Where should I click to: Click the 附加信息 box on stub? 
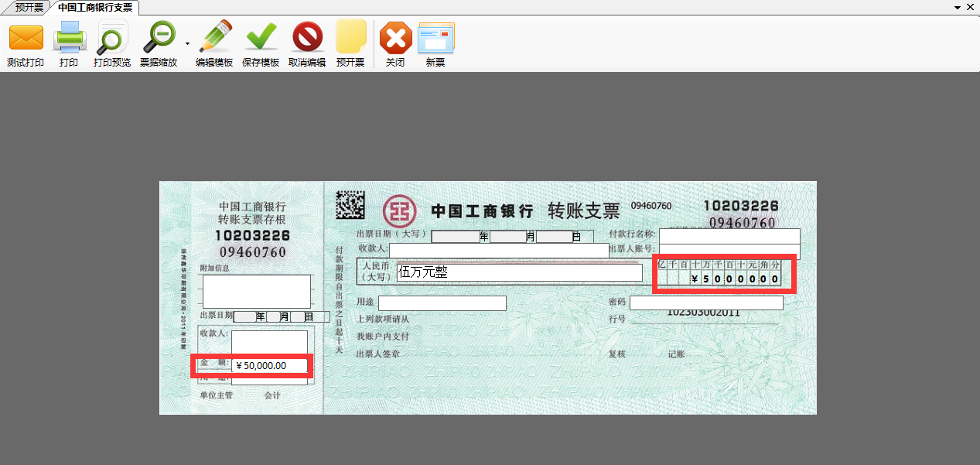pos(257,292)
